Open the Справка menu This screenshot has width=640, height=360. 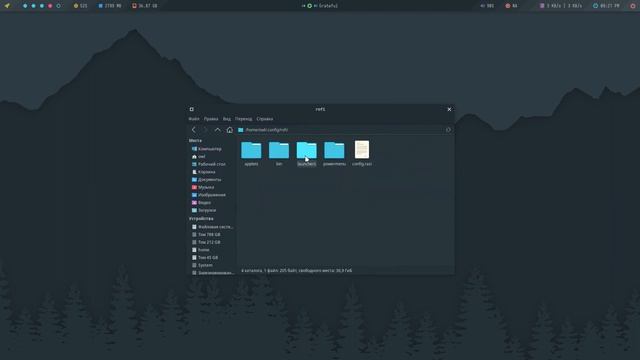(265, 119)
